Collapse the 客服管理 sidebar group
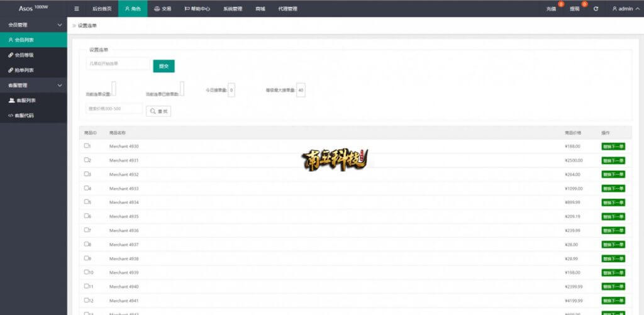This screenshot has height=315, width=644. pos(33,85)
